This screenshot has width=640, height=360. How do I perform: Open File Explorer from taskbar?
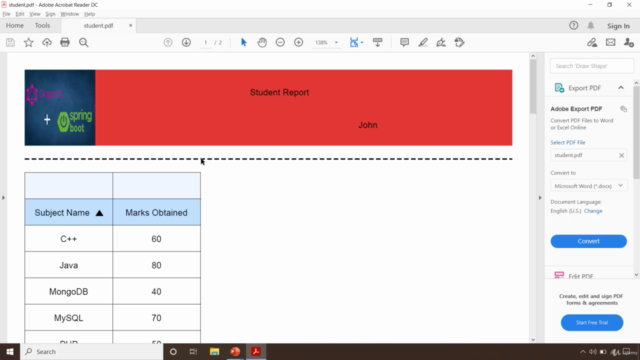point(214,351)
